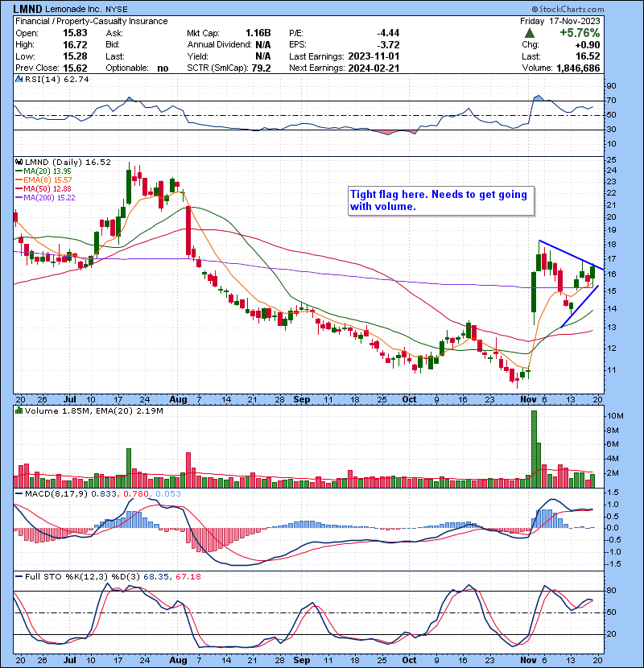The image size is (644, 668).
Task: Click the Prev Close value 15.62
Action: click(75, 68)
